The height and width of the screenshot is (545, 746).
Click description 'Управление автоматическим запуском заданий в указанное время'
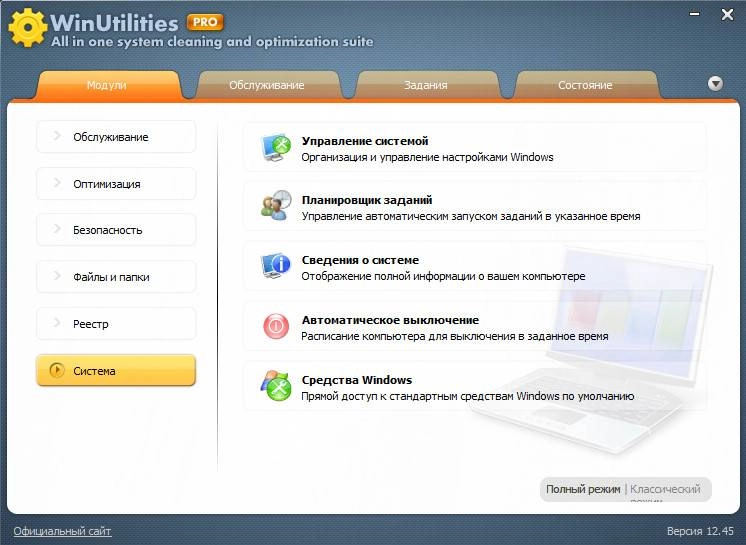point(471,216)
